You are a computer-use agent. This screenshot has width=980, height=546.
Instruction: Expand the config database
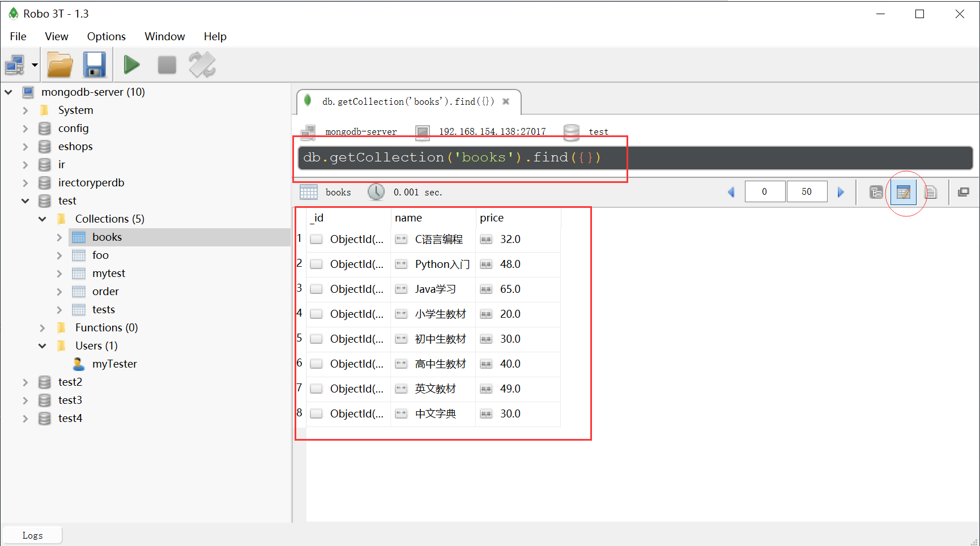pyautogui.click(x=25, y=128)
